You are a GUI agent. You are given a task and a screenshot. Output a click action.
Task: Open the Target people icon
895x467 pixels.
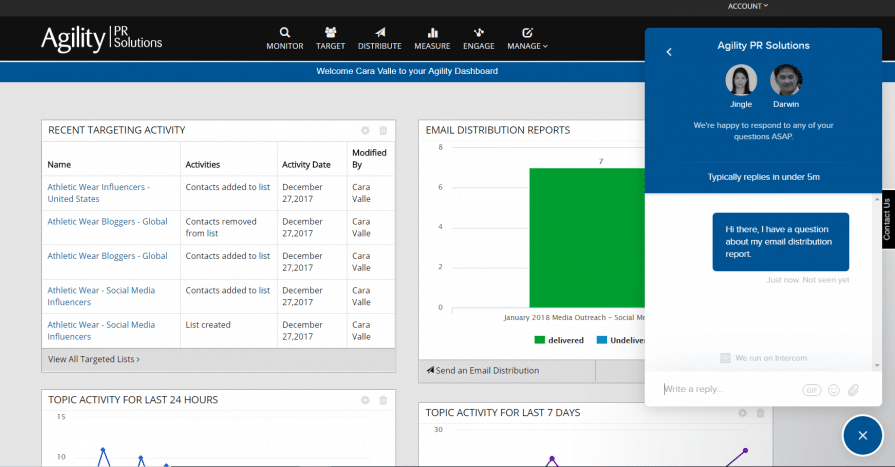point(330,33)
